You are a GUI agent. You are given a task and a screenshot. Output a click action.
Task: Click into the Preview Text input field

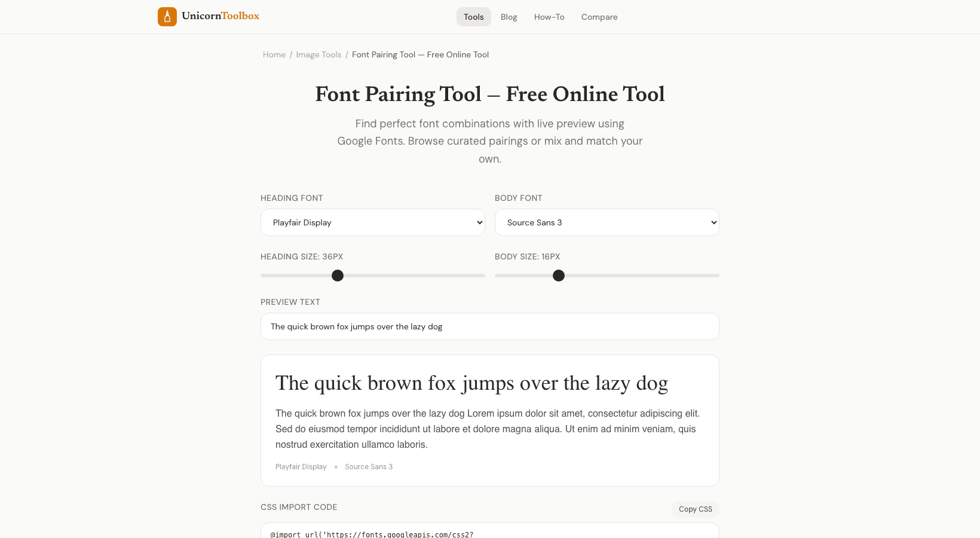[490, 326]
